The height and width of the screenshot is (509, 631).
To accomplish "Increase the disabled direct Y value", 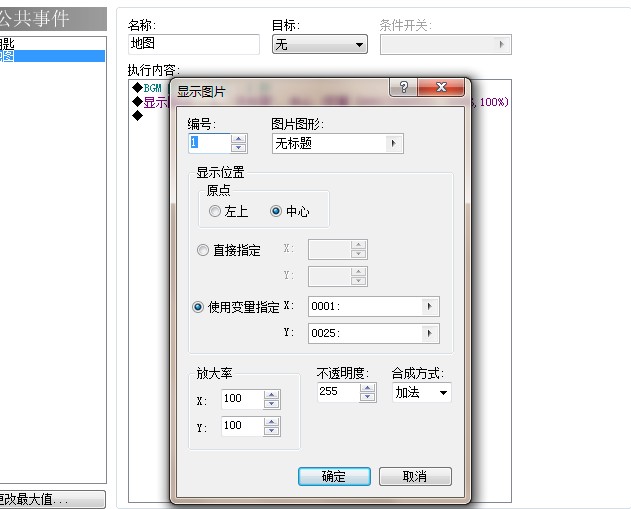I will point(358,272).
